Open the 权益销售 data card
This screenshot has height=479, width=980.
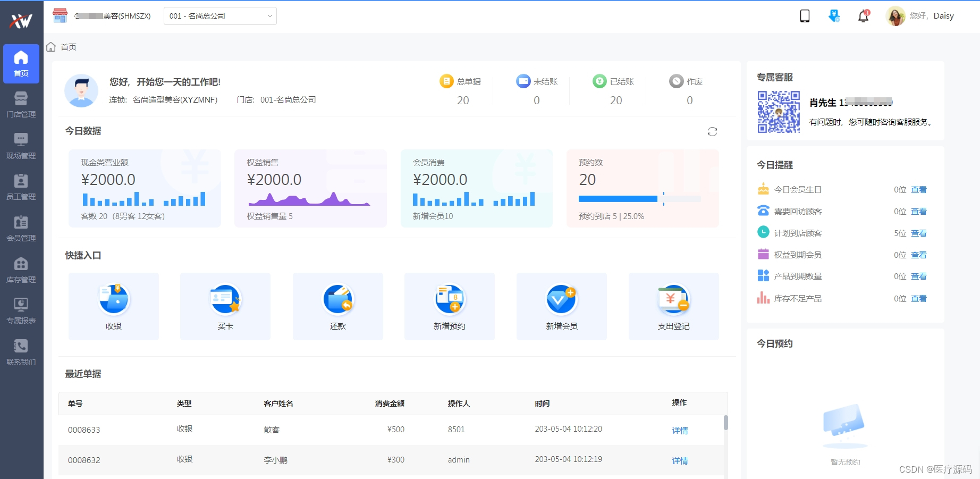[x=310, y=188]
